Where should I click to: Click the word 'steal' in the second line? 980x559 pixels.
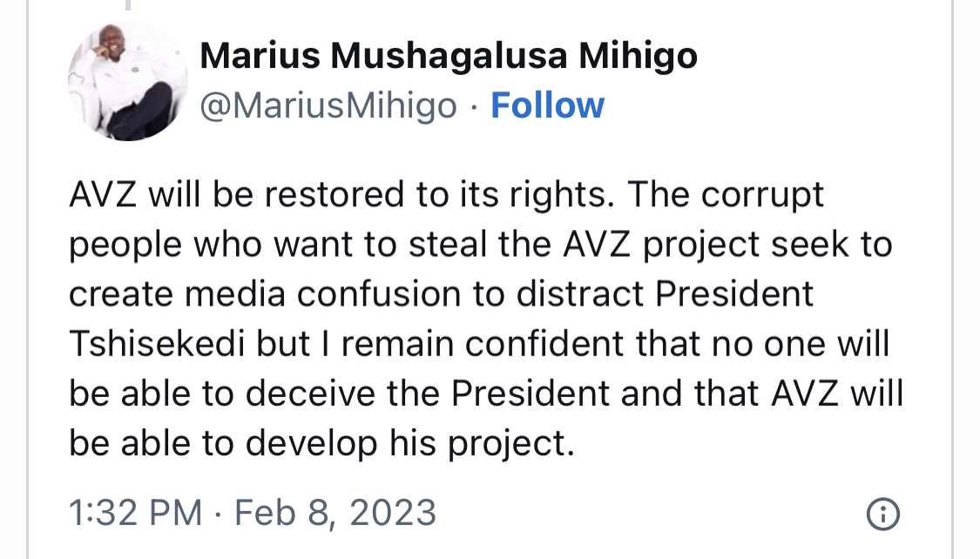tap(448, 244)
